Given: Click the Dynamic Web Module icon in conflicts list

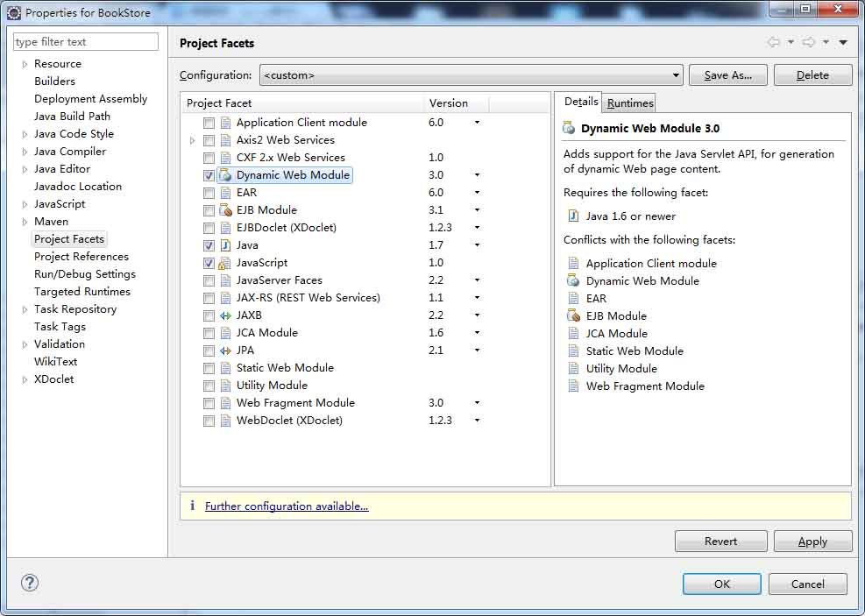Looking at the screenshot, I should click(574, 280).
